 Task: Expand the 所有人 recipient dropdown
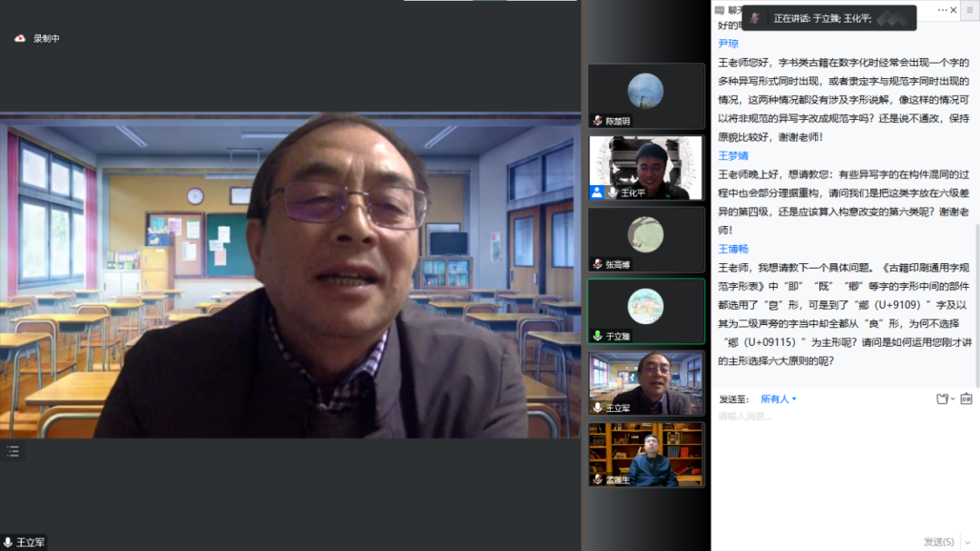[779, 398]
